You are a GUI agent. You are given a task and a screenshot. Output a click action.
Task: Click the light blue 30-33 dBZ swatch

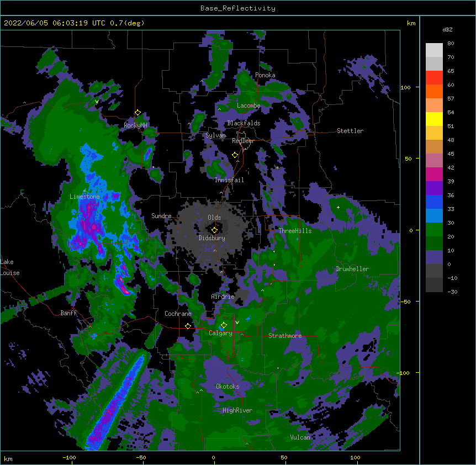[x=434, y=216]
